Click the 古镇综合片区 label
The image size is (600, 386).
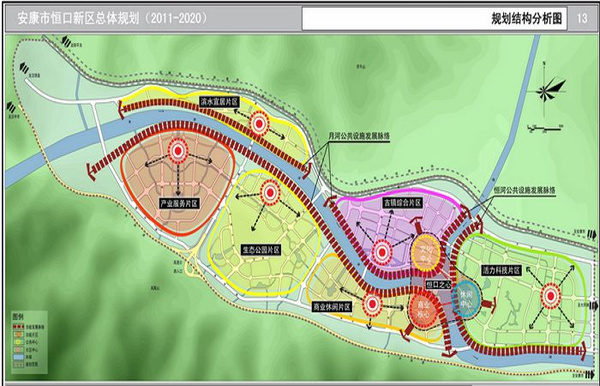point(403,203)
